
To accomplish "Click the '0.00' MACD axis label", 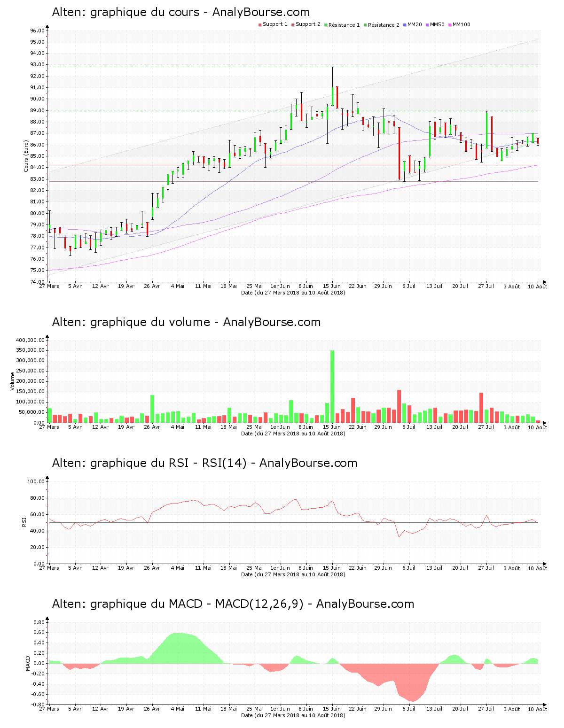I will 39,664.
